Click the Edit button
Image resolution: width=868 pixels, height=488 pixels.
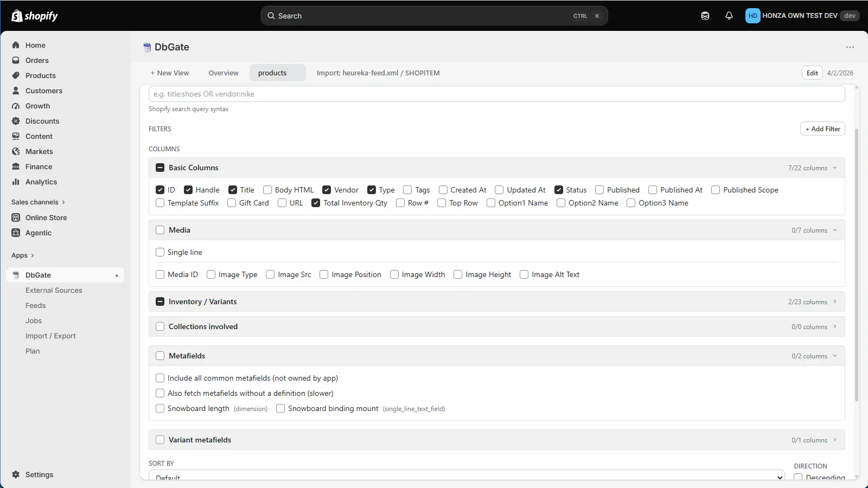[812, 73]
